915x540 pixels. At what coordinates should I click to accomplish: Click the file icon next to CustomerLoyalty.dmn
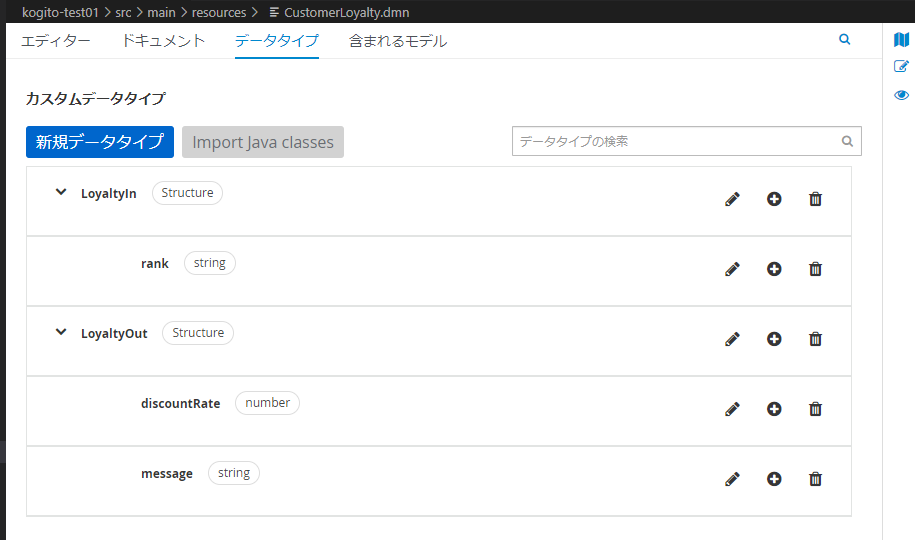274,12
